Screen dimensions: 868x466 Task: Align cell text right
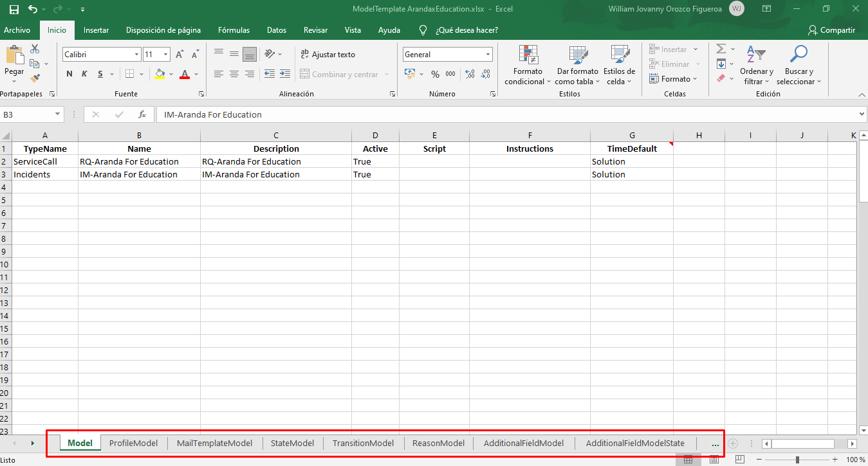(x=250, y=74)
